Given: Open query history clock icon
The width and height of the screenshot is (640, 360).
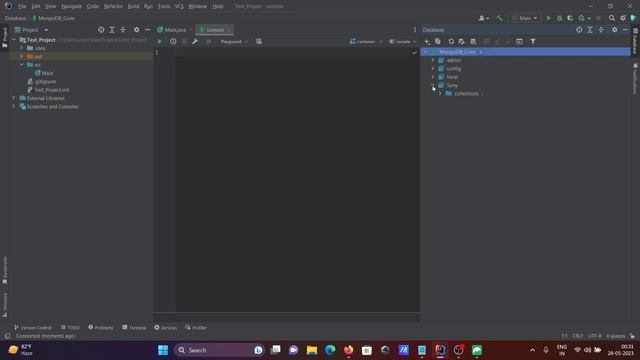Looking at the screenshot, I should coord(173,42).
